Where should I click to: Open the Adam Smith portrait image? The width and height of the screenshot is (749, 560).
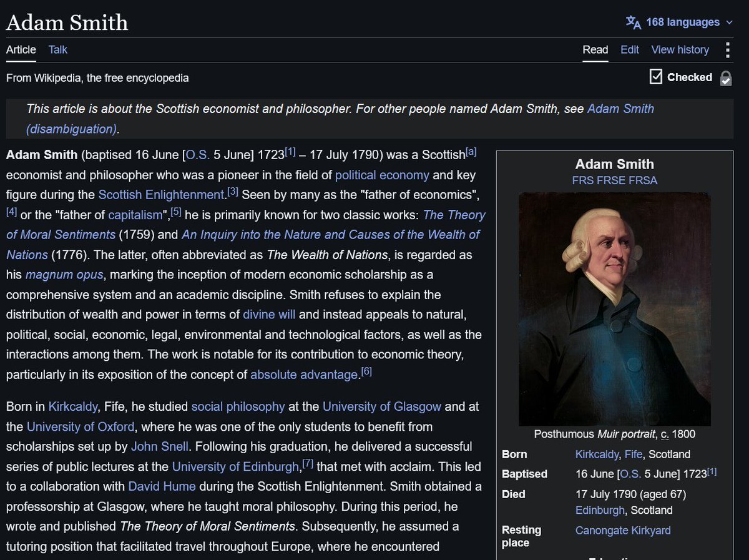click(x=615, y=309)
